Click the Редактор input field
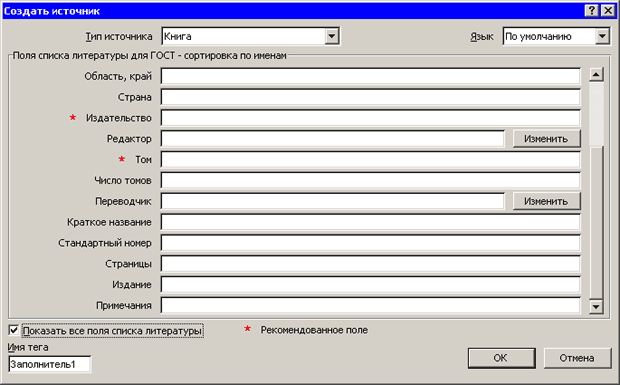 pyautogui.click(x=333, y=139)
